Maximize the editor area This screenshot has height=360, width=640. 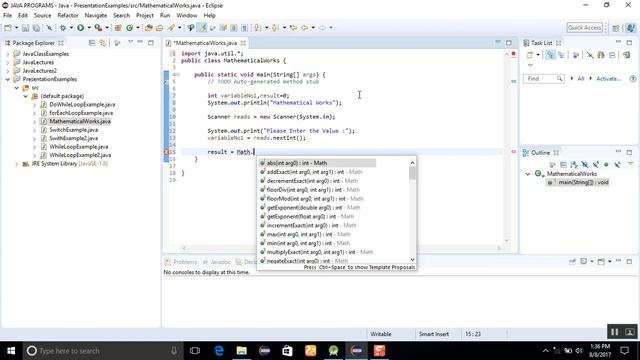pos(509,42)
